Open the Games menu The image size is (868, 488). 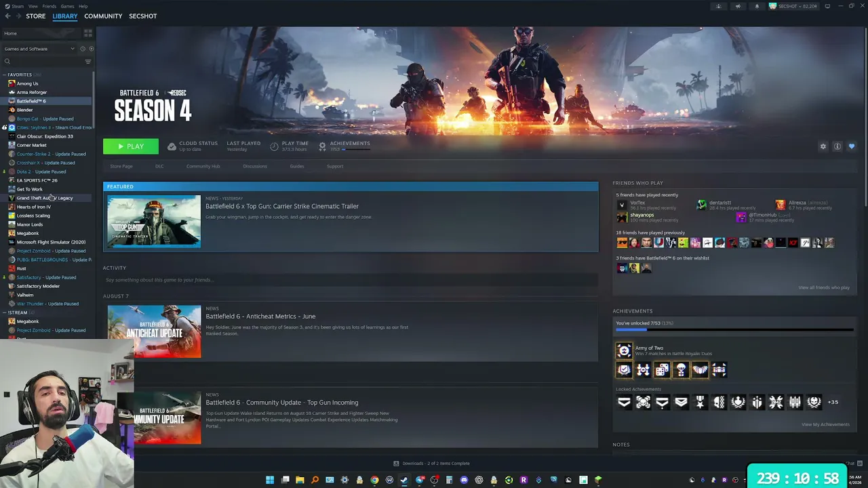coord(67,6)
